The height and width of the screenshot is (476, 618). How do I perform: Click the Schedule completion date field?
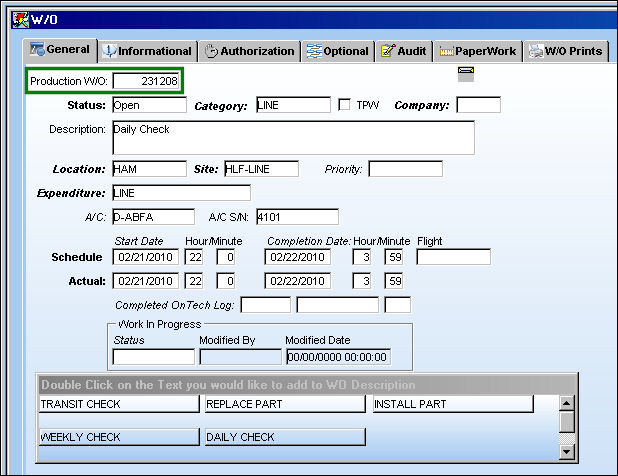coord(298,257)
